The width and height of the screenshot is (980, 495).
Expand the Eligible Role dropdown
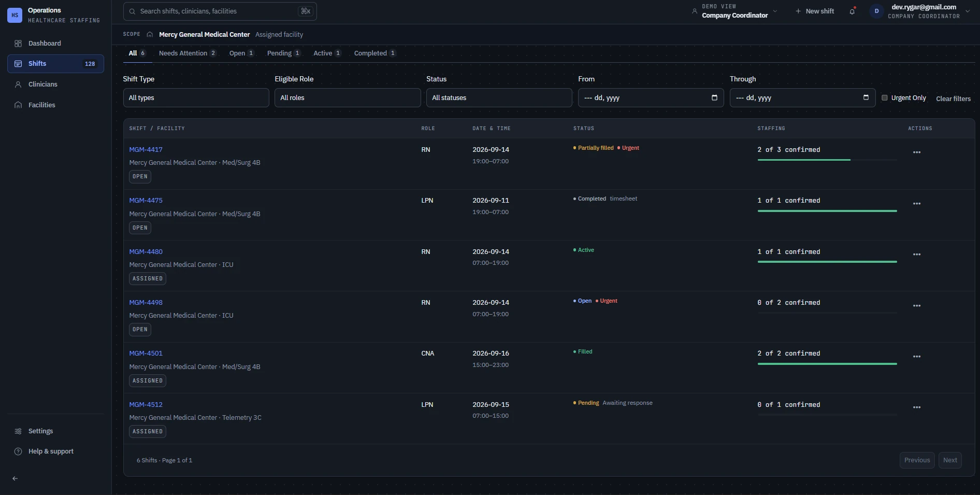348,97
